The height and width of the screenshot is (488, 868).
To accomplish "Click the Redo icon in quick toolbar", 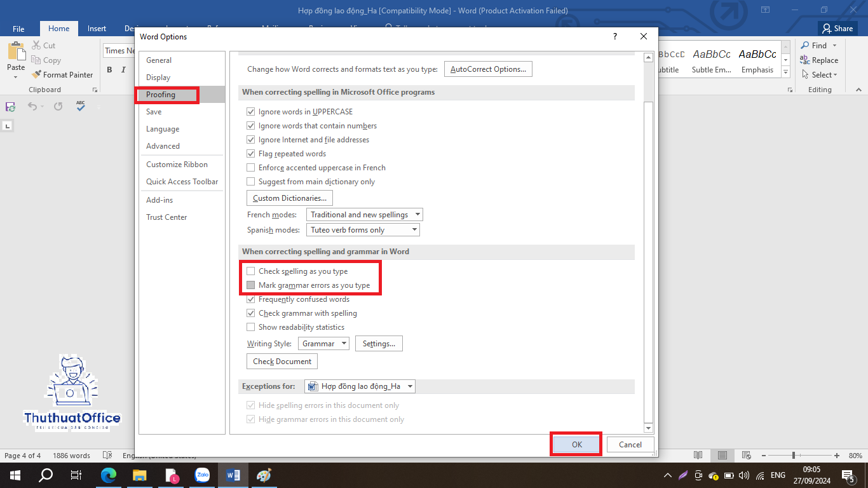I will [58, 107].
